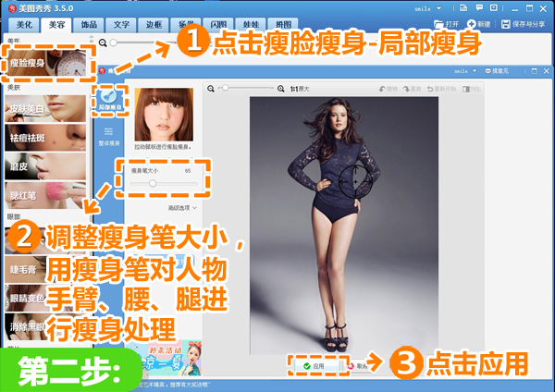
Task: Click the 重做 redo button
Action: tap(412, 89)
